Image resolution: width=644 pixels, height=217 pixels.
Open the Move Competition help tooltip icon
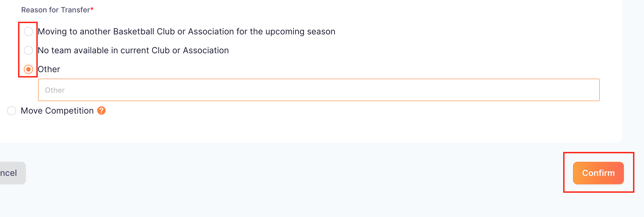101,110
